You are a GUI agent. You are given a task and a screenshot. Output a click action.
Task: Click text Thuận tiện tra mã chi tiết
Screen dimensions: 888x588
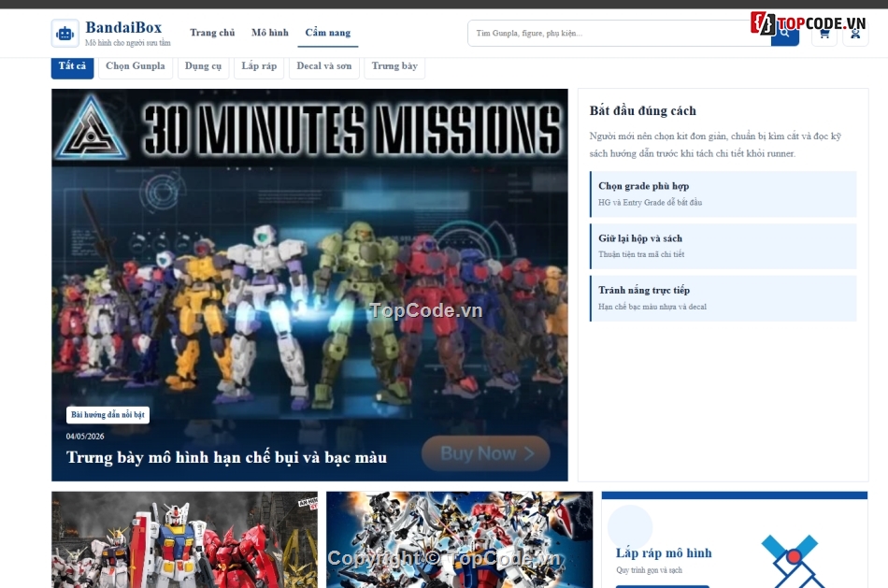tap(641, 255)
